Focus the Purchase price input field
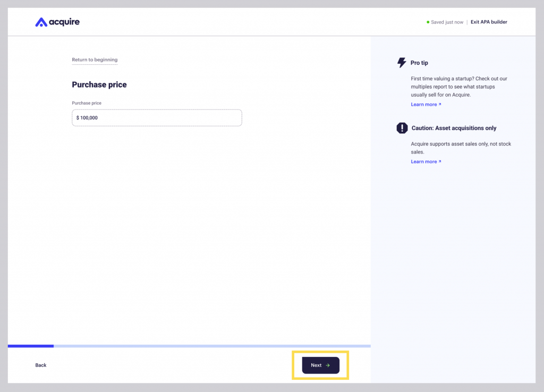 pyautogui.click(x=157, y=117)
